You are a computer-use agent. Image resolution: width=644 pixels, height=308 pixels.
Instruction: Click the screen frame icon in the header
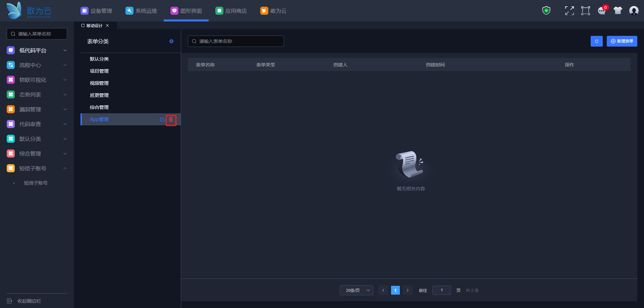[586, 11]
